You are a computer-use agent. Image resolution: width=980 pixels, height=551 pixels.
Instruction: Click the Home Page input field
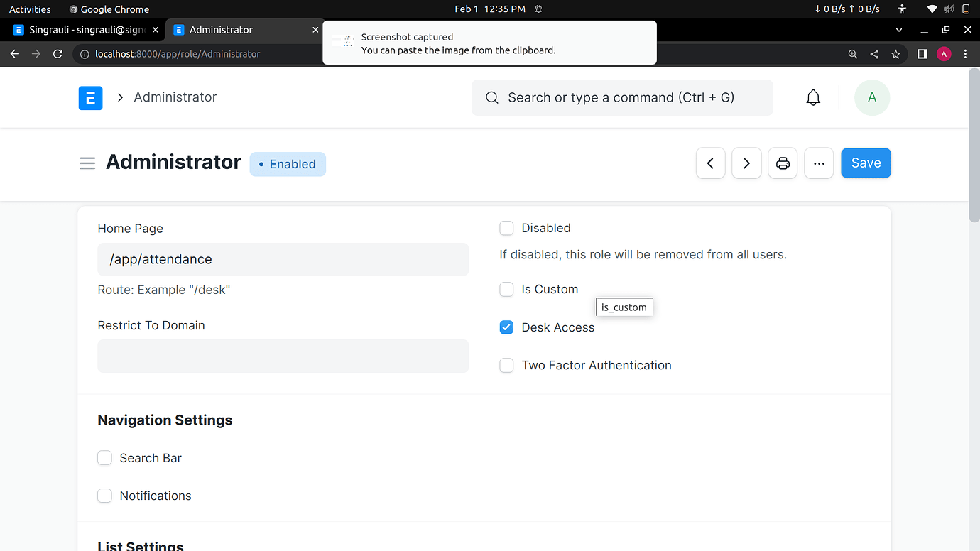(283, 259)
